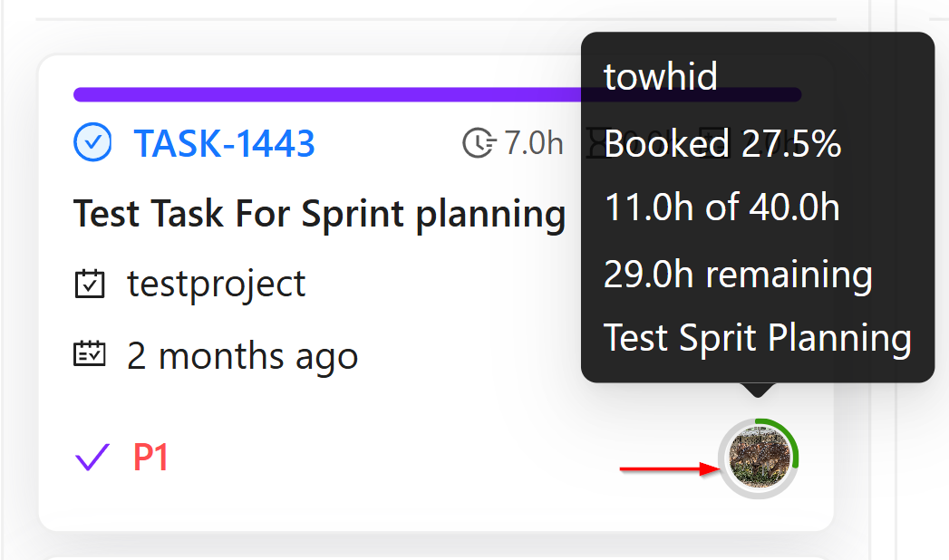Image resolution: width=949 pixels, height=560 pixels.
Task: Click the purple checkmark icon near P1
Action: click(x=92, y=458)
